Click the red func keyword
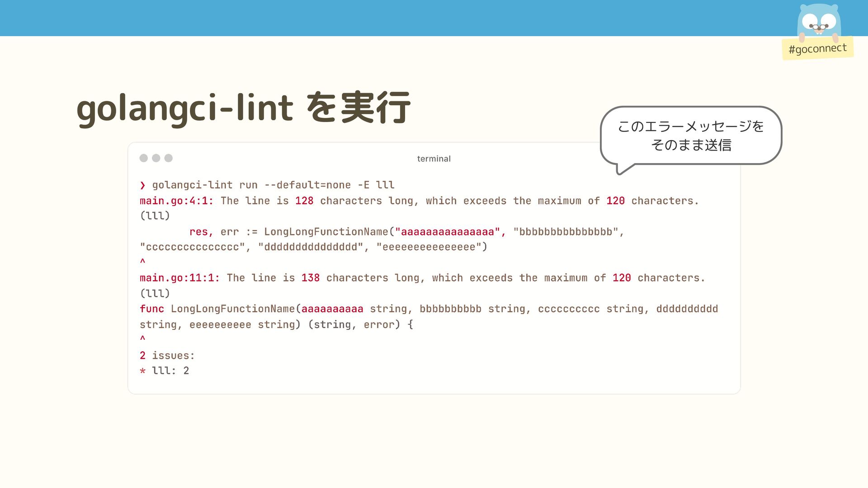Viewport: 868px width, 488px height. 152,309
